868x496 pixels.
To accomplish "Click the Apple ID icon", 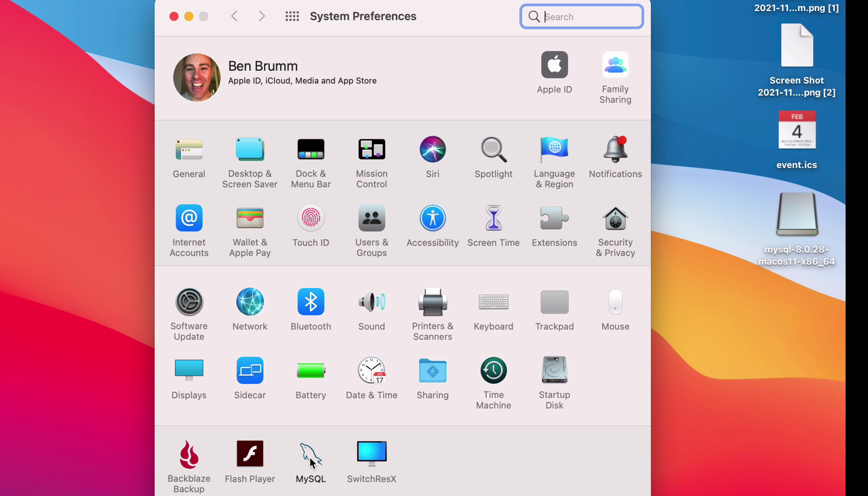I will [x=554, y=65].
